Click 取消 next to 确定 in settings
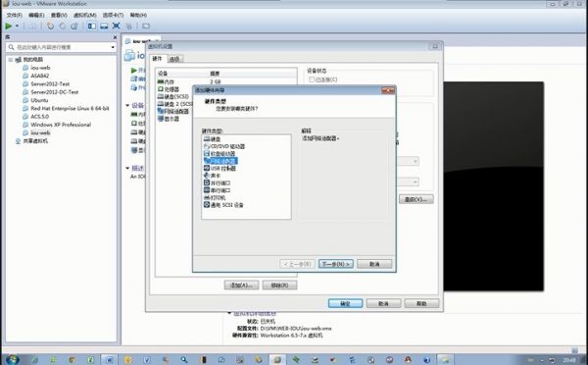The width and height of the screenshot is (588, 365). pos(383,303)
